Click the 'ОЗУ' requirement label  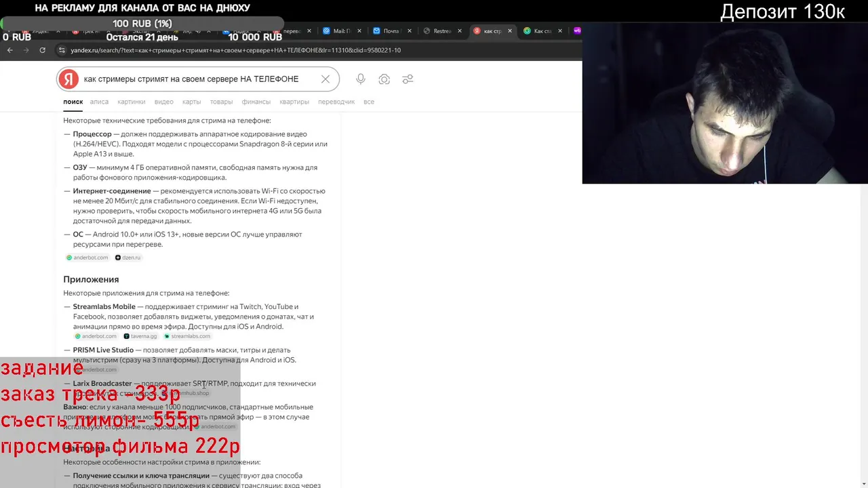click(80, 167)
